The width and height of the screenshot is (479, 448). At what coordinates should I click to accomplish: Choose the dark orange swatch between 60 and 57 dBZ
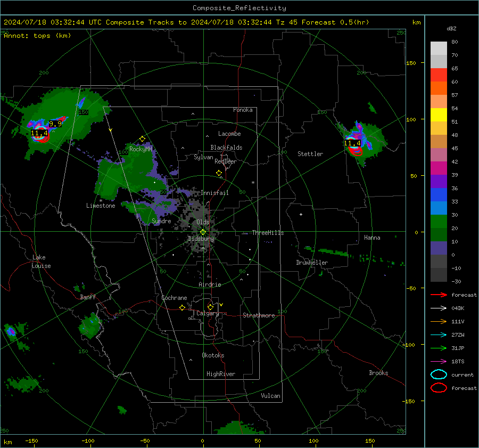click(x=439, y=88)
